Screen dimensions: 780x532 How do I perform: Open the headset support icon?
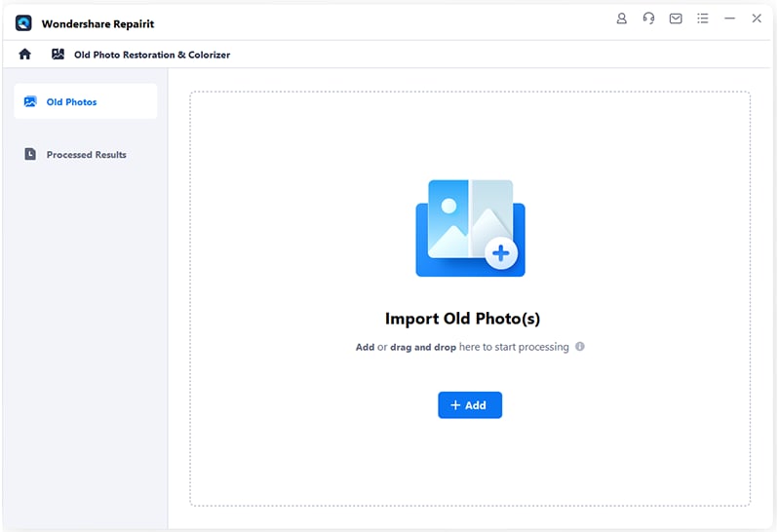click(x=648, y=19)
